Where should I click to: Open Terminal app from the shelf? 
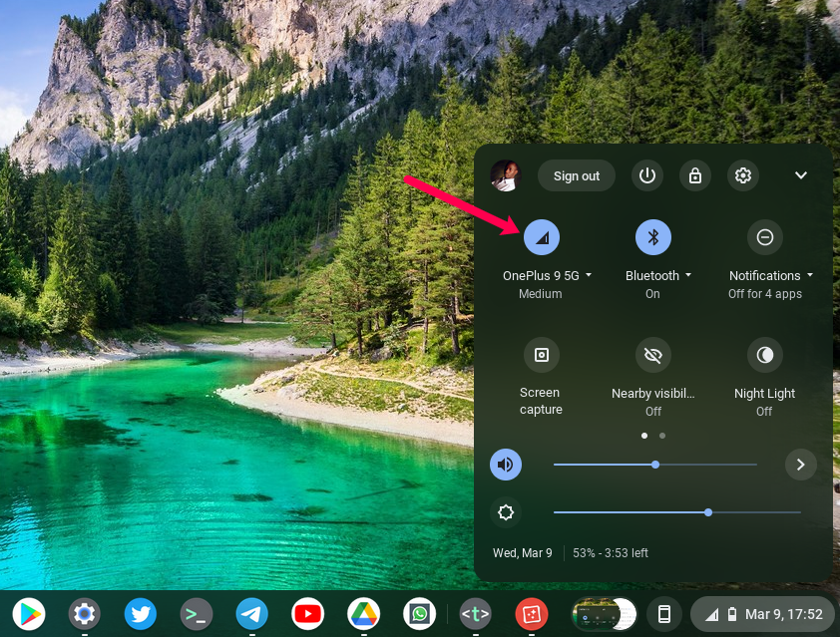196,614
